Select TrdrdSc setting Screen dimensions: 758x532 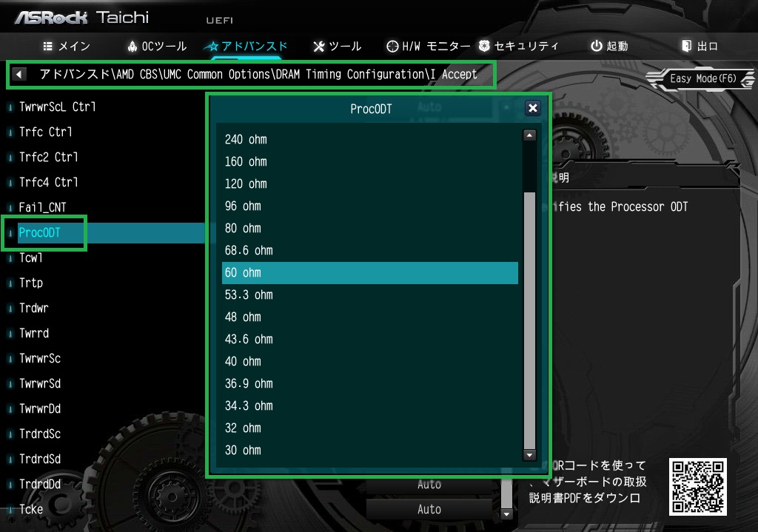coord(40,434)
